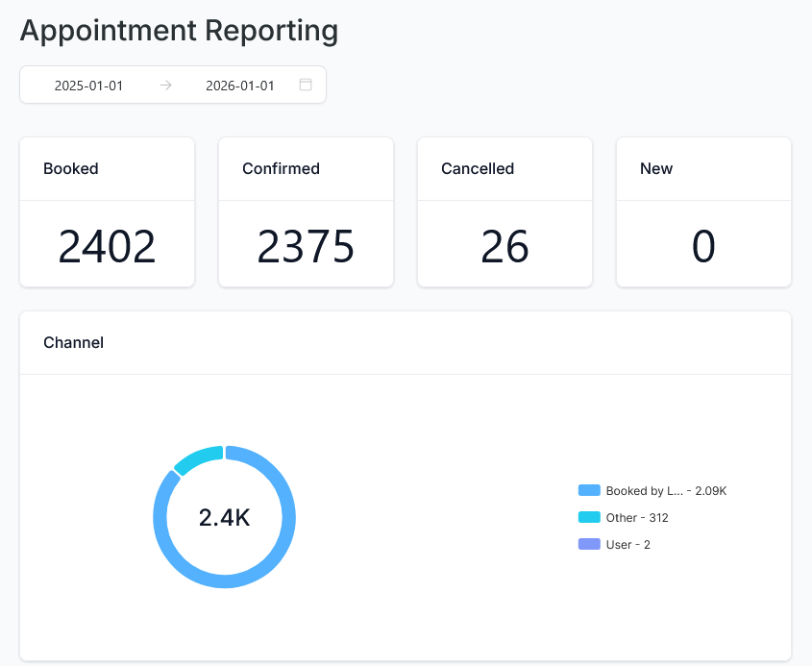The width and height of the screenshot is (812, 666).
Task: Click the cyan 'Other' donut chart segment
Action: (197, 458)
